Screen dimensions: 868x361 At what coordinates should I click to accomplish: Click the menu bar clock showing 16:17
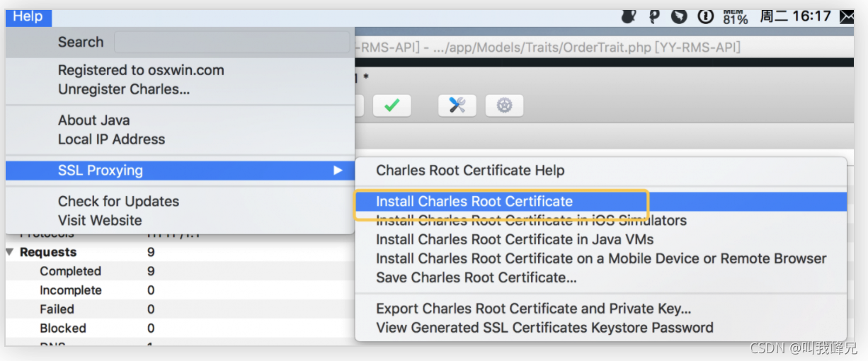pyautogui.click(x=795, y=16)
